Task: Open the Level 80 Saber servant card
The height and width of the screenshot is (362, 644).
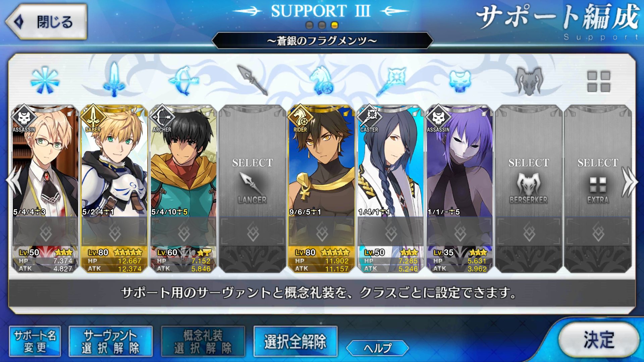Action: (114, 189)
